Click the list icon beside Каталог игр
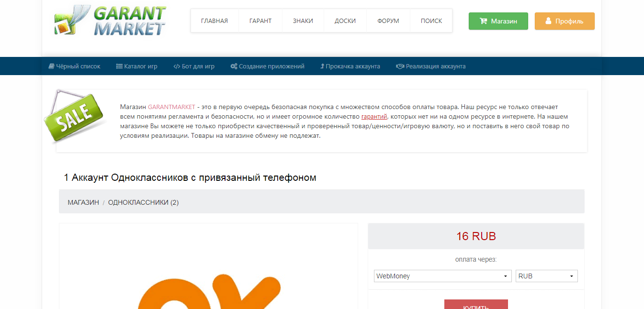This screenshot has height=309, width=644. click(x=119, y=66)
